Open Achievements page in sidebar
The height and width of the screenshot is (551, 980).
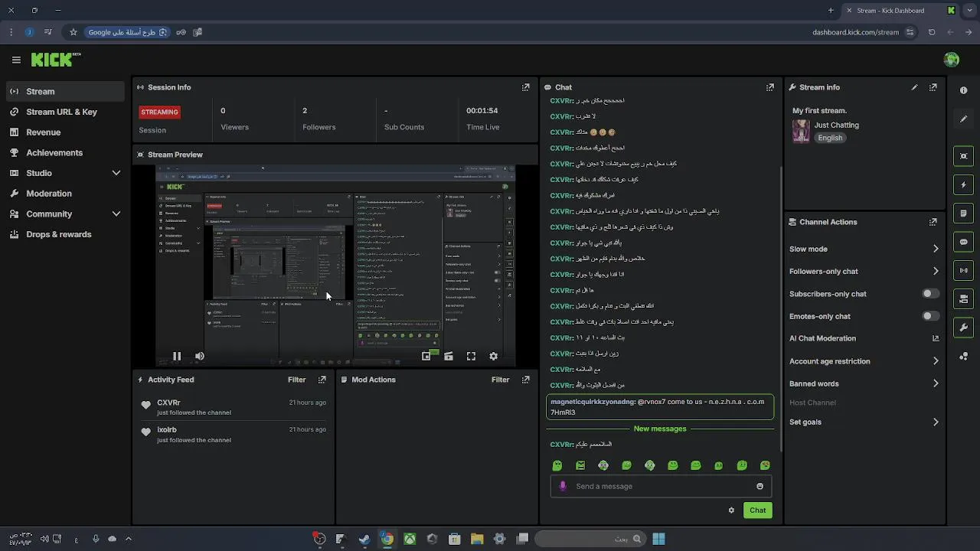pyautogui.click(x=64, y=152)
